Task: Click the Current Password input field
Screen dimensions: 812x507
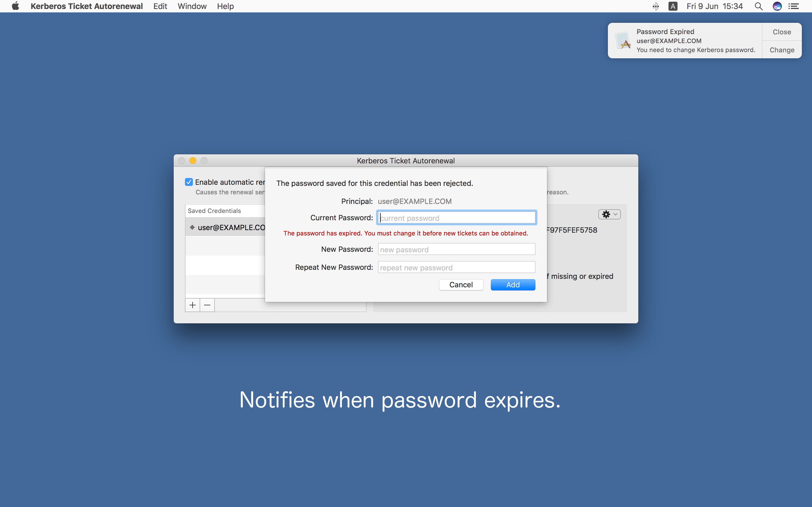Action: click(x=456, y=218)
